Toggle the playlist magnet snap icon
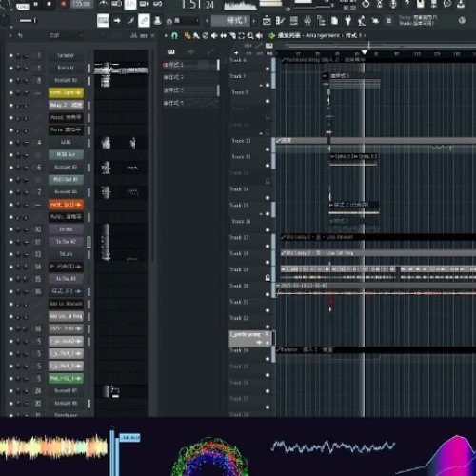 [x=174, y=35]
